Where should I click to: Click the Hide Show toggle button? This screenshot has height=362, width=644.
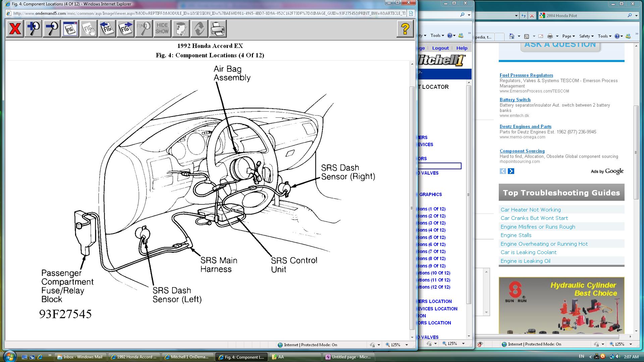tap(162, 28)
